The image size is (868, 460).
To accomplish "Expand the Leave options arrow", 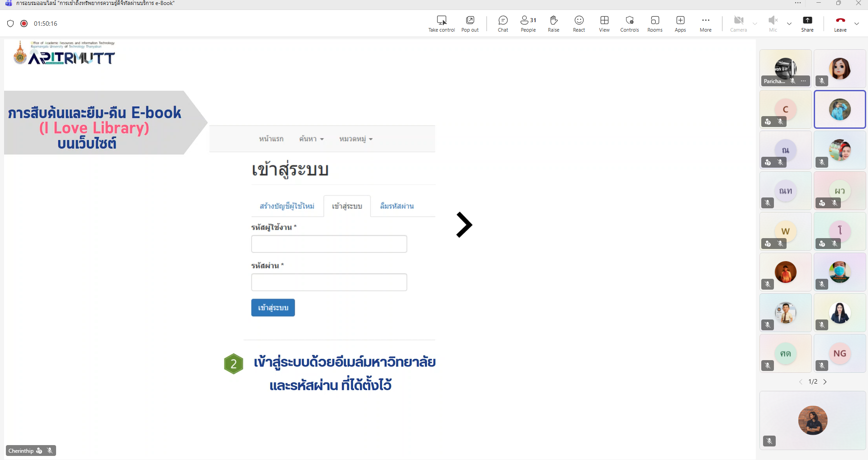I will [857, 23].
